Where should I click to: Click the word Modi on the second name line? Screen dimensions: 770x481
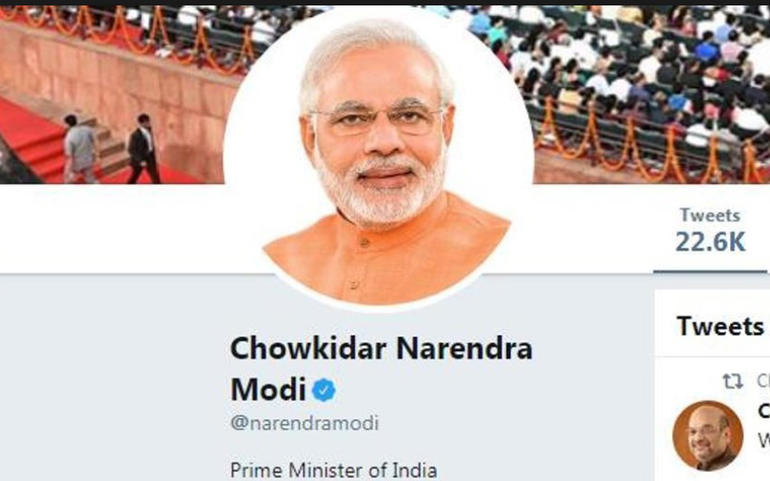point(268,390)
